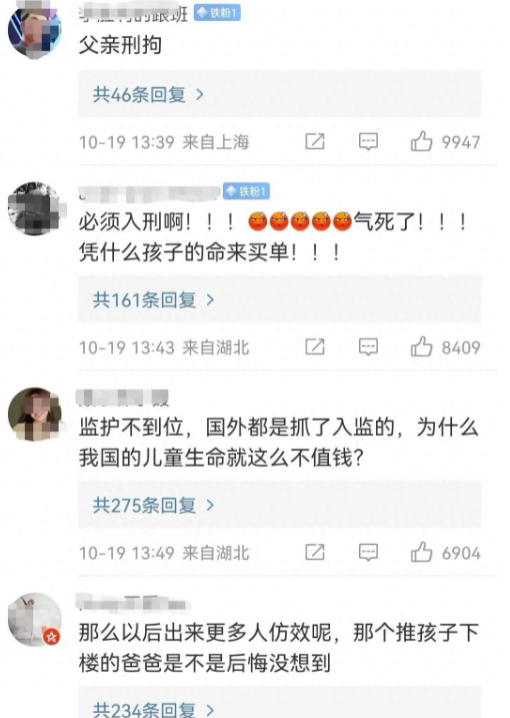The image size is (510, 718).
Task: Share the 监护不到位 comment
Action: click(x=315, y=552)
